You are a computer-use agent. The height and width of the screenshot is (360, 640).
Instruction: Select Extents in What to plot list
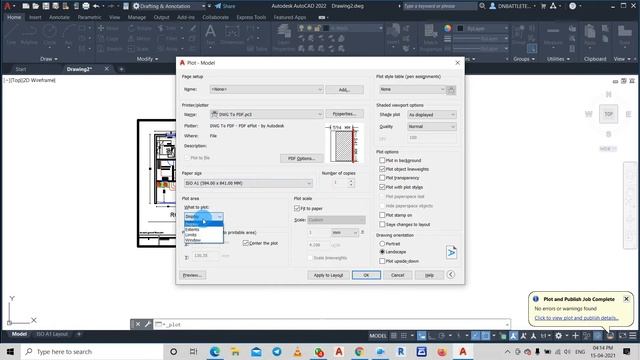tap(203, 229)
